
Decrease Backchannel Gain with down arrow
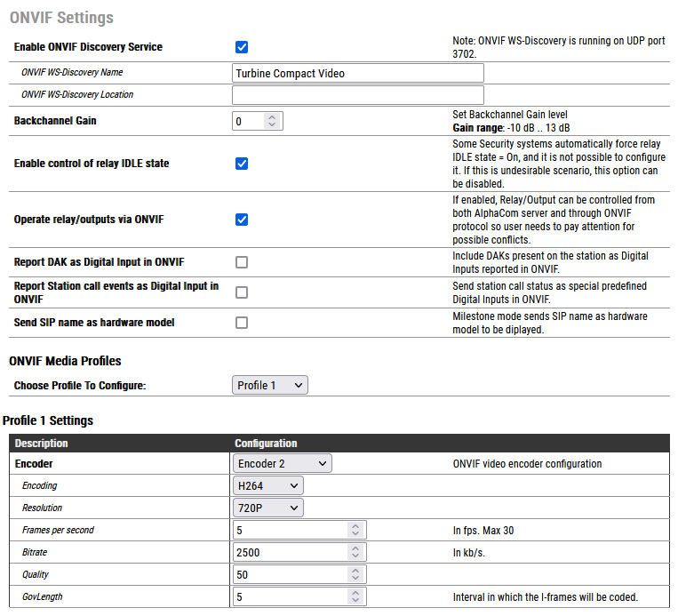272,124
